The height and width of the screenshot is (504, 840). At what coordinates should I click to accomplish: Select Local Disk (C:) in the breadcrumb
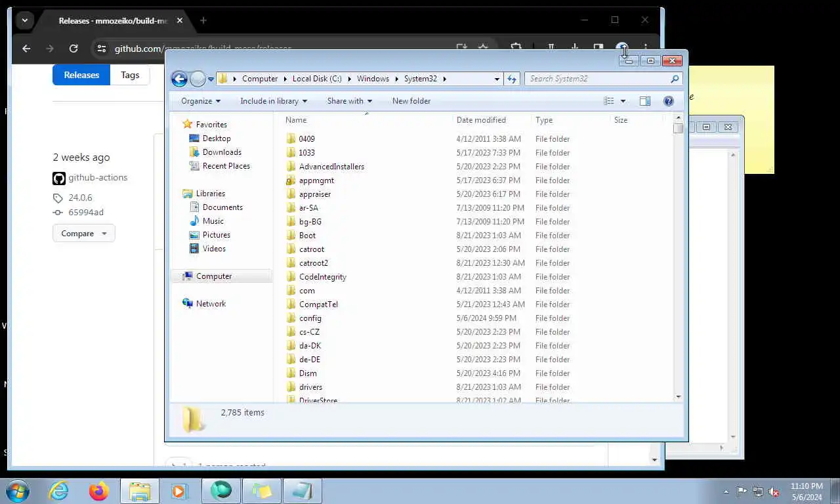[x=317, y=79]
